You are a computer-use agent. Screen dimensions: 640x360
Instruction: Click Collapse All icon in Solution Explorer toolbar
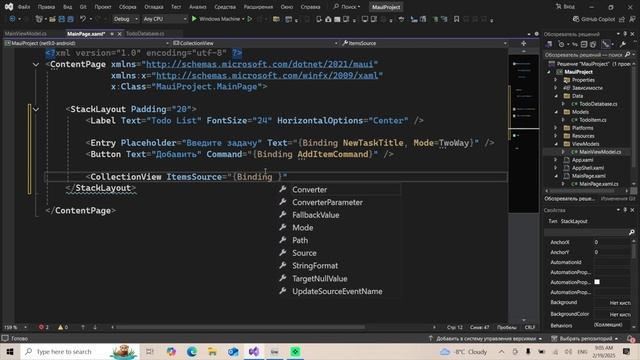point(584,44)
